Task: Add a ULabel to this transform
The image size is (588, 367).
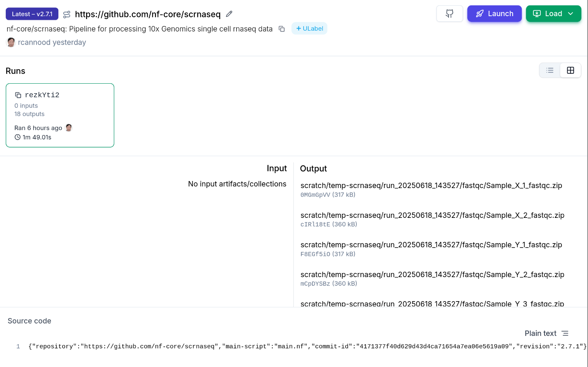Action: (309, 29)
